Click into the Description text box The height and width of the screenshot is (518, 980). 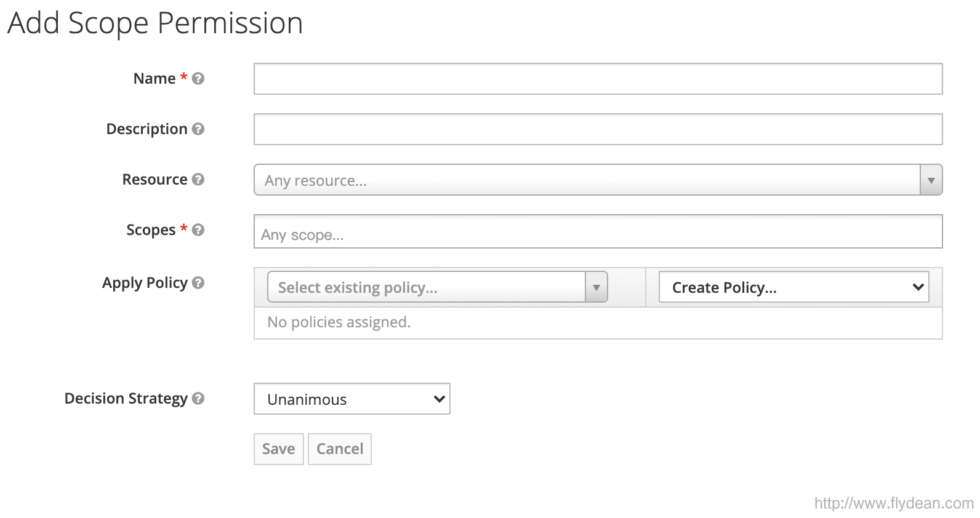(x=597, y=129)
